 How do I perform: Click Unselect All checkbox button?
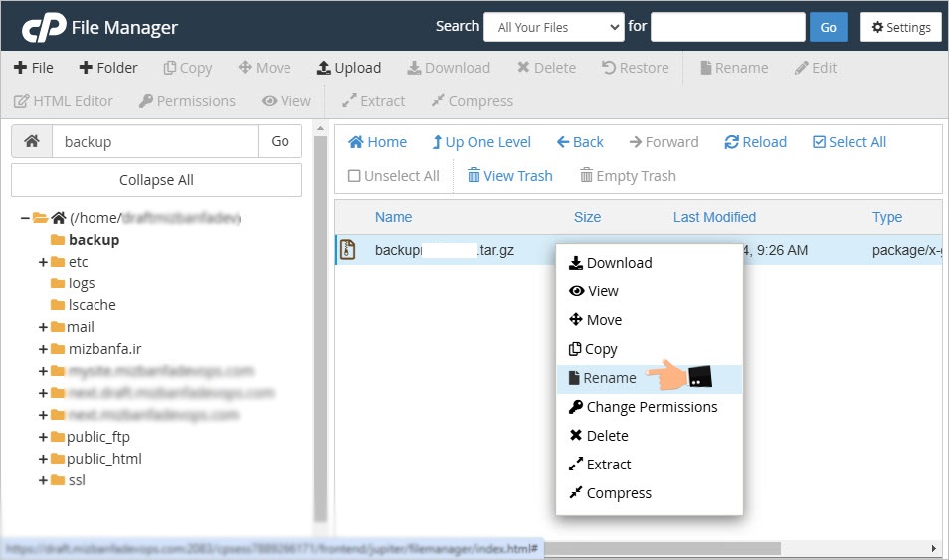click(x=393, y=176)
